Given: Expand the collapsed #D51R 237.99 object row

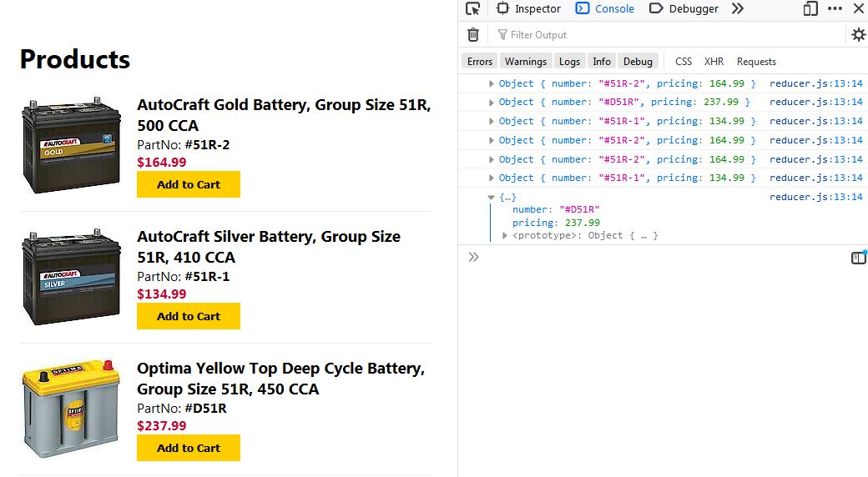Looking at the screenshot, I should 491,103.
